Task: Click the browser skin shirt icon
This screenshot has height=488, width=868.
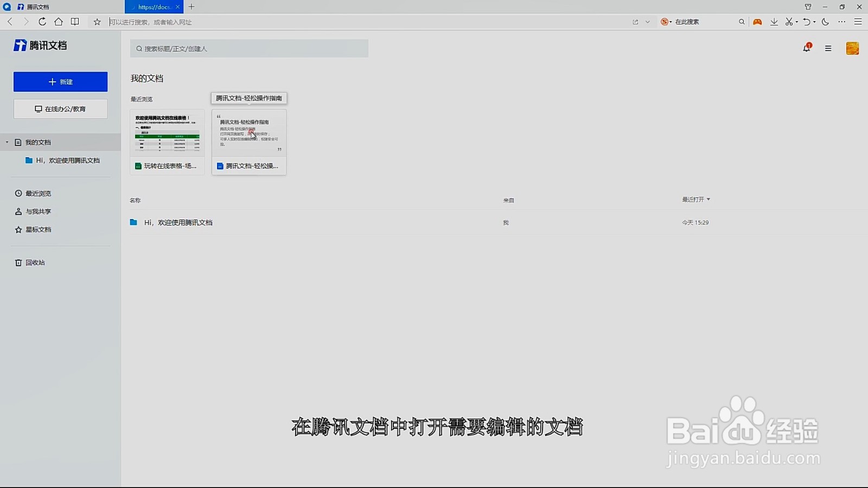Action: pyautogui.click(x=808, y=7)
